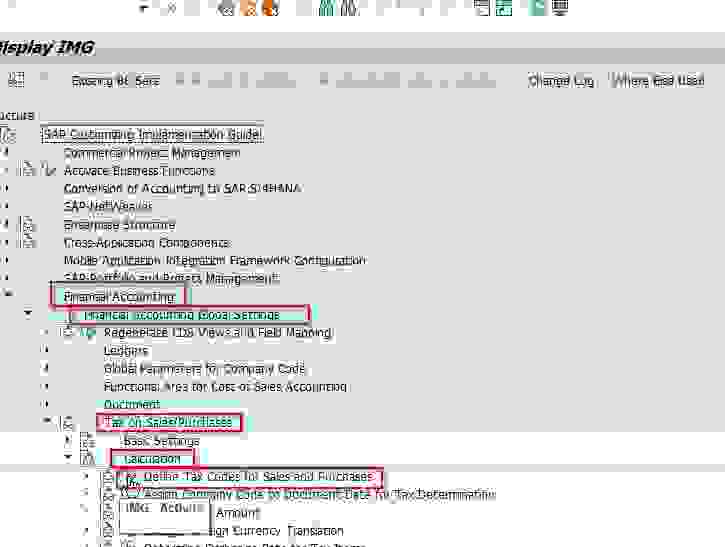The height and width of the screenshot is (547, 725).
Task: Collapse the Calculation node
Action: (x=68, y=457)
